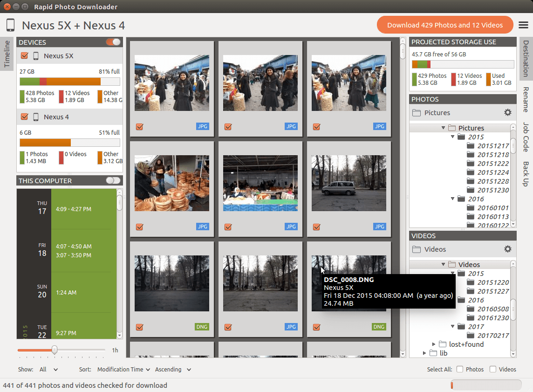Open the Ascending sort order dropdown

click(x=173, y=370)
